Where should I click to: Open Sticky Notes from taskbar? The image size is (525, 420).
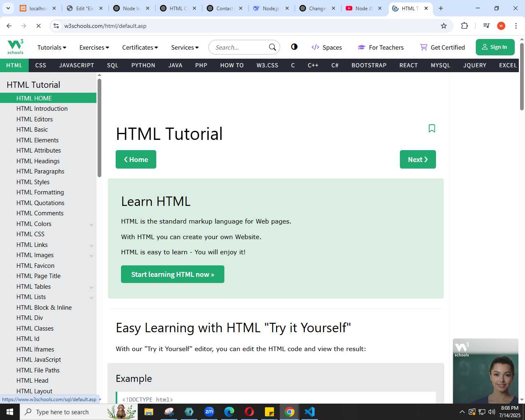click(269, 412)
